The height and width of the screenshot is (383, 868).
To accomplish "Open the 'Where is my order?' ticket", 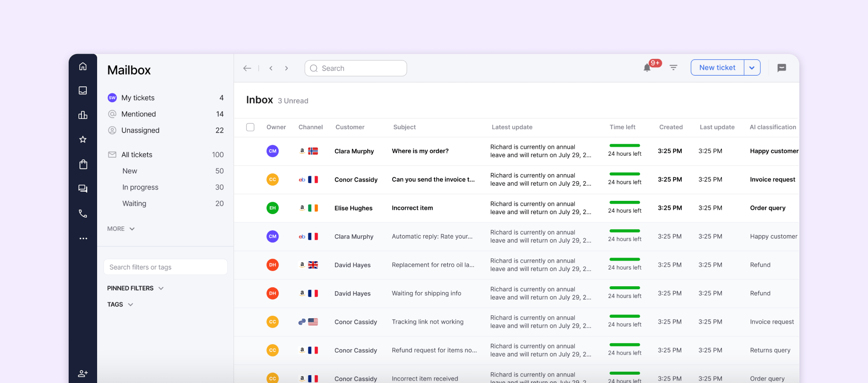I will 420,151.
